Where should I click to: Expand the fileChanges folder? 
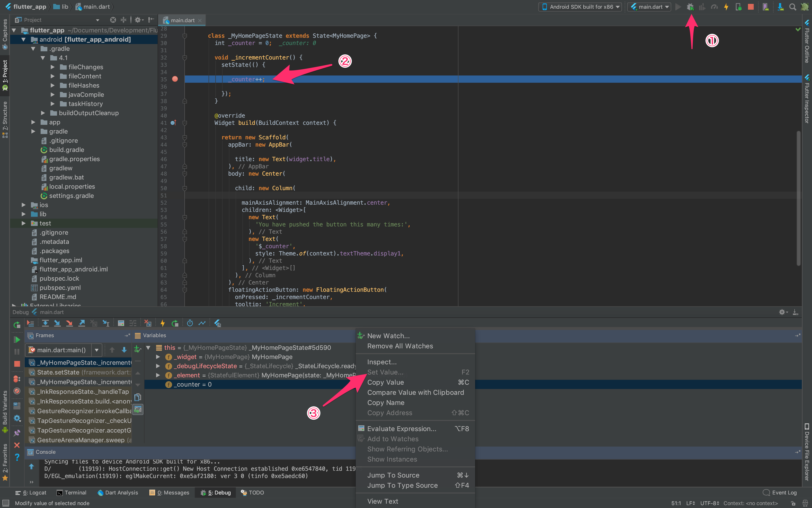point(53,67)
